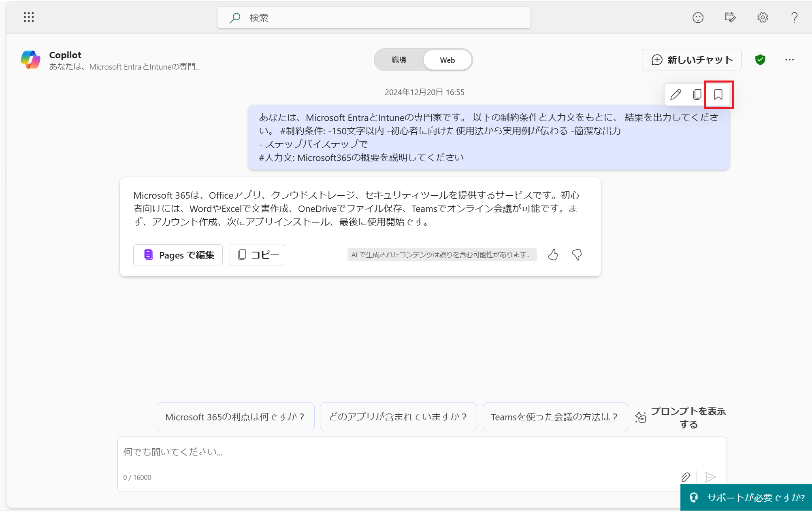This screenshot has height=511, width=812.
Task: Open the help question mark icon
Action: [x=795, y=17]
